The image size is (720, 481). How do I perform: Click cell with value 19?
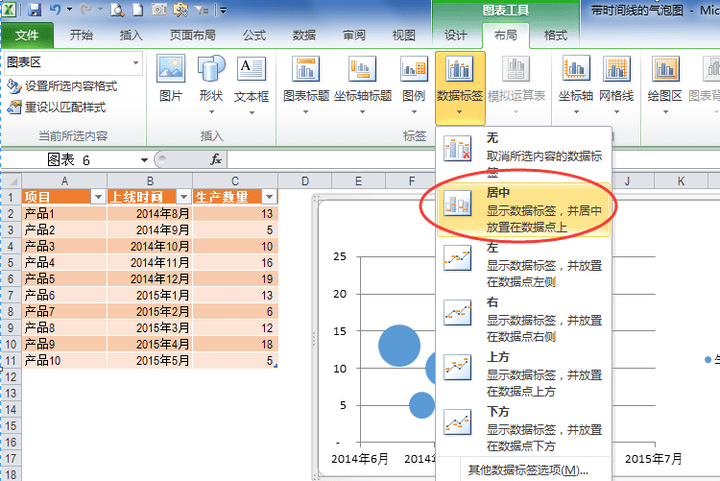point(235,279)
